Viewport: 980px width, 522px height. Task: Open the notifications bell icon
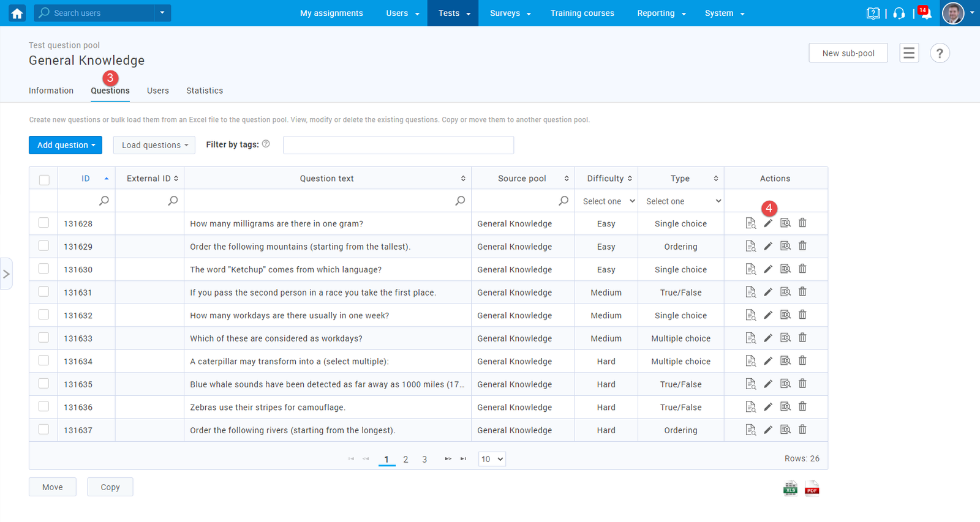[x=925, y=13]
